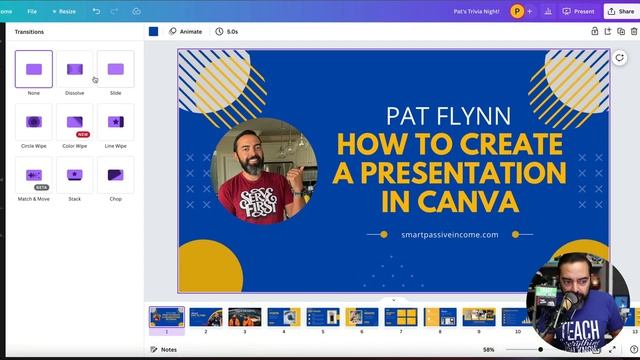This screenshot has width=640, height=360.
Task: Open the File menu
Action: (x=32, y=11)
